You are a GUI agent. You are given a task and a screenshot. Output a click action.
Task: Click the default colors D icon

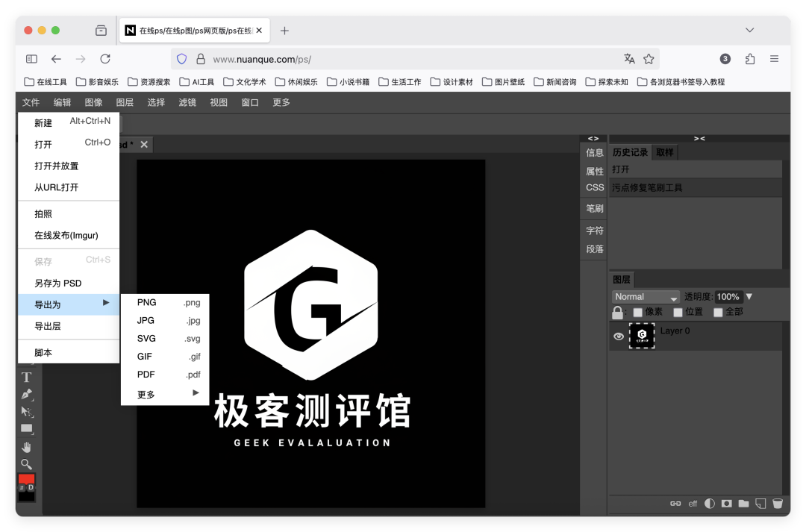coord(31,487)
